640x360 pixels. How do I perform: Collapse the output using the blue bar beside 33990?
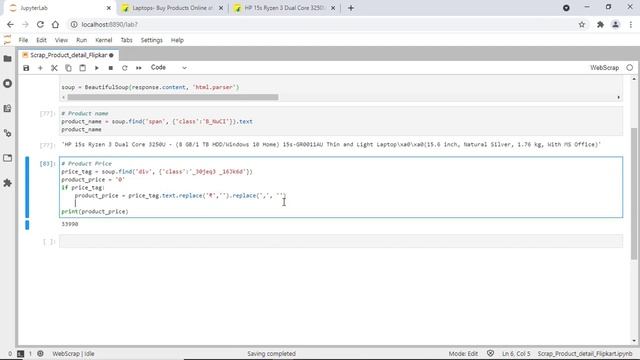click(x=27, y=225)
